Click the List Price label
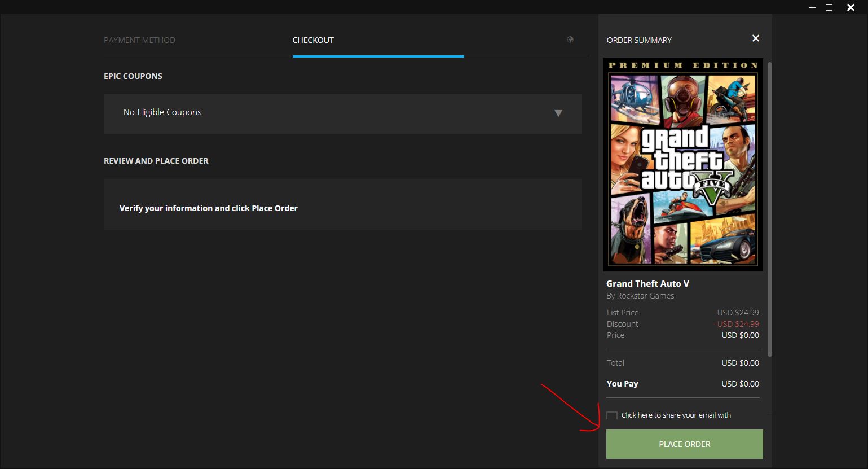The image size is (868, 469). (x=623, y=313)
